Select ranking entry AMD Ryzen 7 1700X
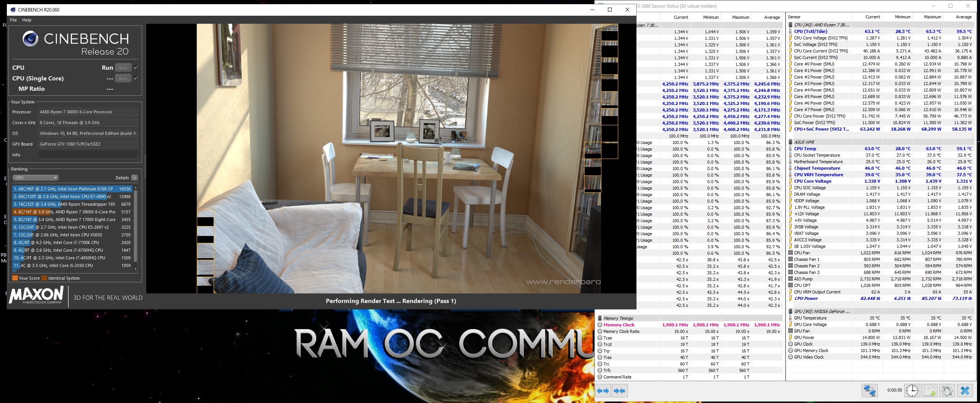Image resolution: width=980 pixels, height=403 pixels. pyautogui.click(x=72, y=220)
